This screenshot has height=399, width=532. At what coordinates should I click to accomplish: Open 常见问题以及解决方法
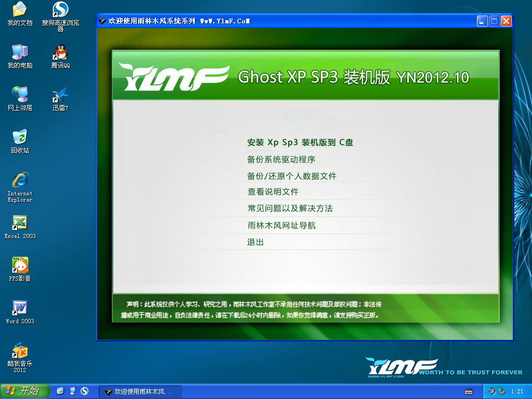[290, 208]
